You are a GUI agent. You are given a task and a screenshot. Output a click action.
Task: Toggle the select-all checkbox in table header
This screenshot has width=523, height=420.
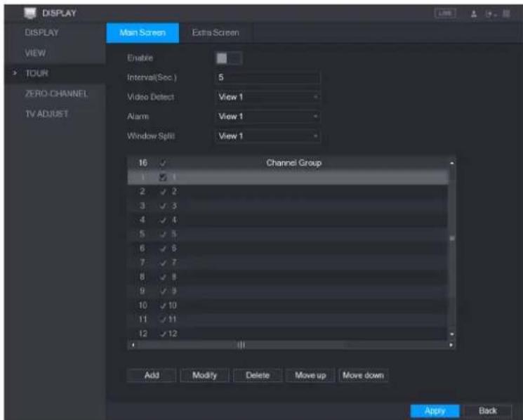[163, 163]
